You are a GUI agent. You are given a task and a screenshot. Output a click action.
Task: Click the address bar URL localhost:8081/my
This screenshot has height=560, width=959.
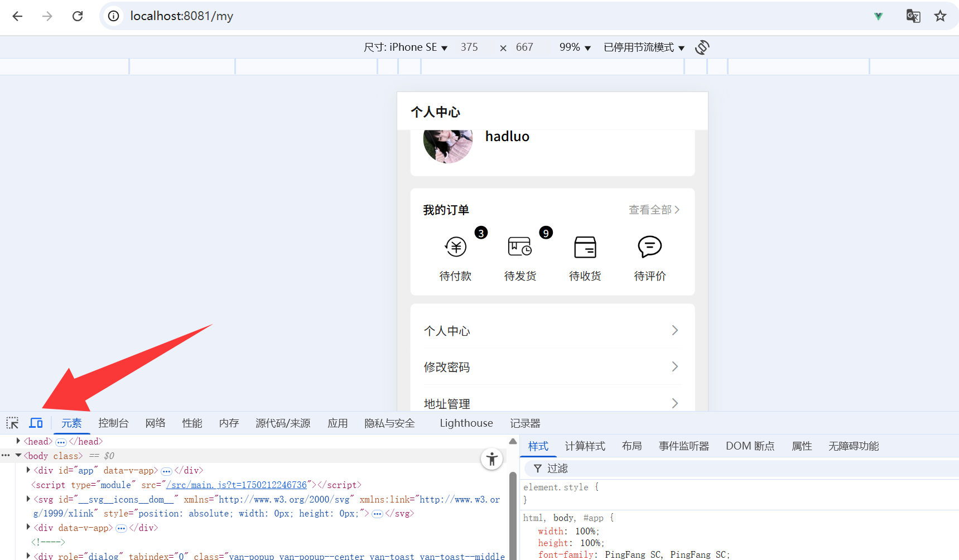coord(182,16)
